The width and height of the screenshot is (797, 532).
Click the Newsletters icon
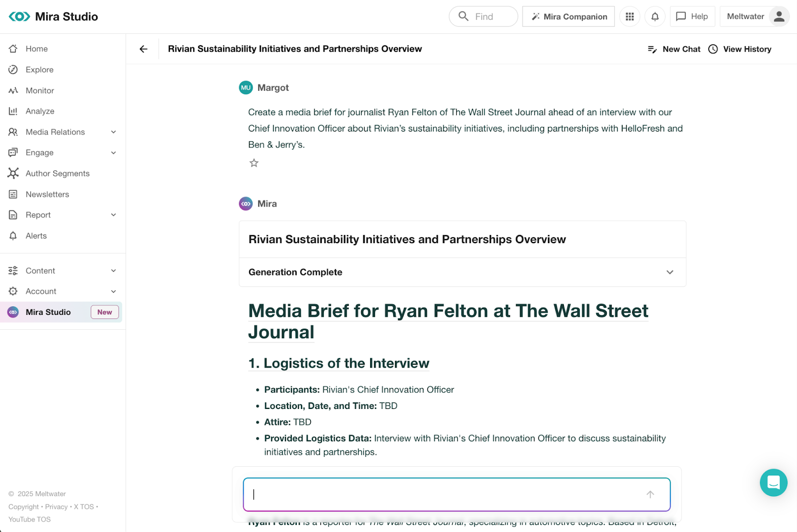pos(13,194)
